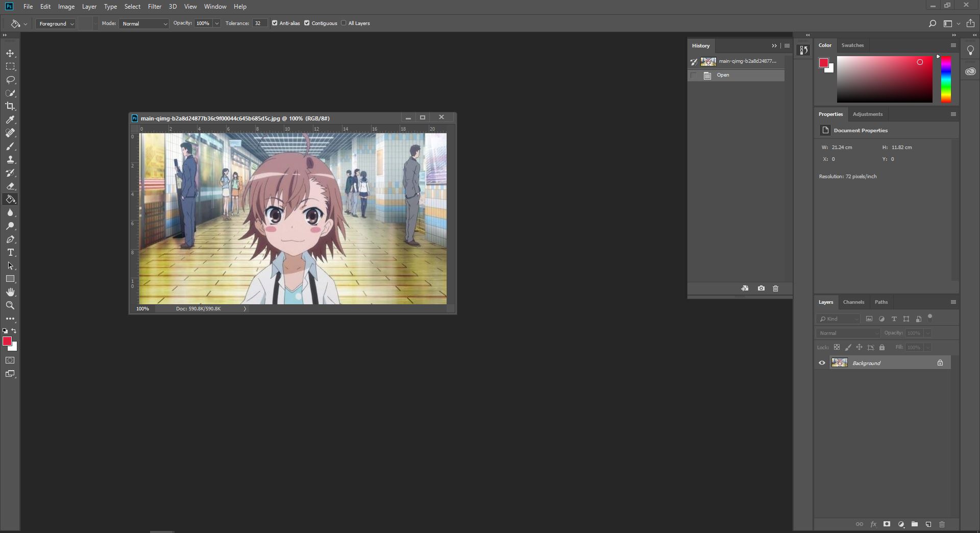The image size is (980, 533).
Task: Open the Search icon in options bar
Action: 933,23
